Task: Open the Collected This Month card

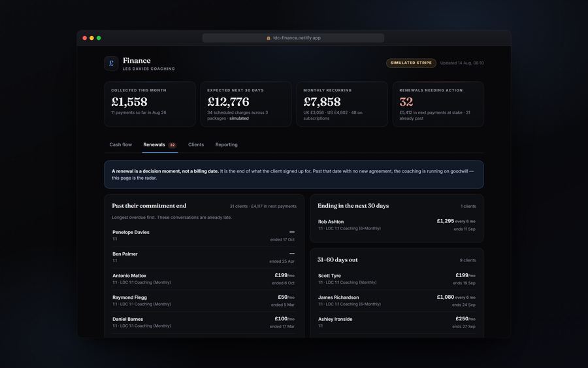Action: [150, 104]
